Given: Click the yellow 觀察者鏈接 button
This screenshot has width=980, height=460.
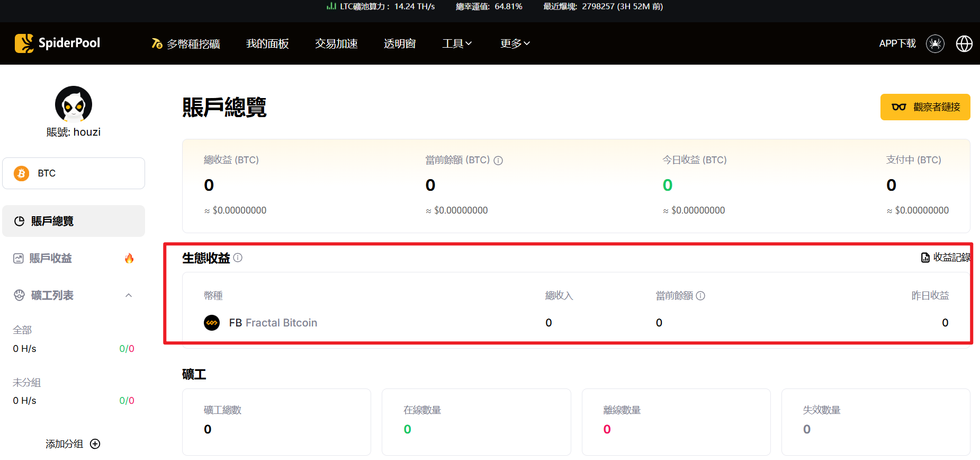Looking at the screenshot, I should point(925,107).
